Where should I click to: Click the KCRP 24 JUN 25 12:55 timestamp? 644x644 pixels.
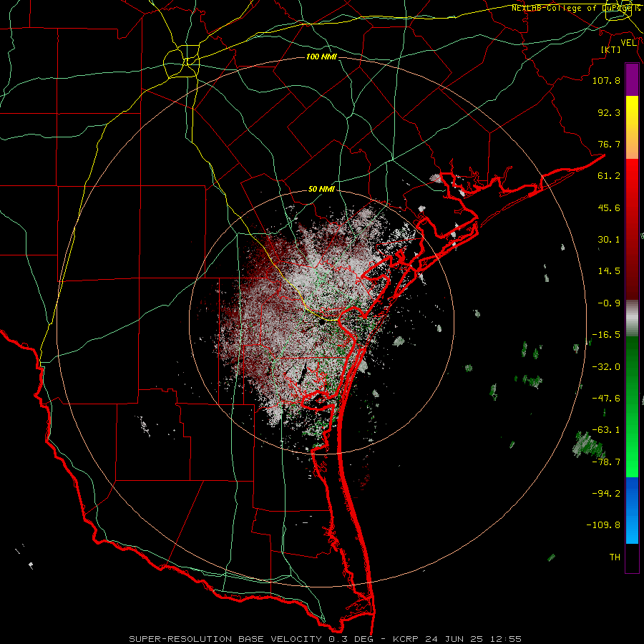(x=457, y=639)
